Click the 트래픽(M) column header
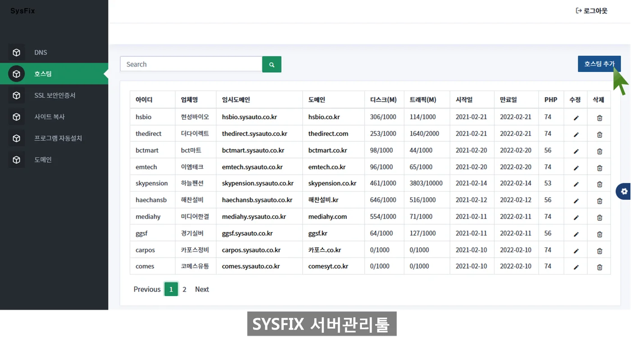 423,100
